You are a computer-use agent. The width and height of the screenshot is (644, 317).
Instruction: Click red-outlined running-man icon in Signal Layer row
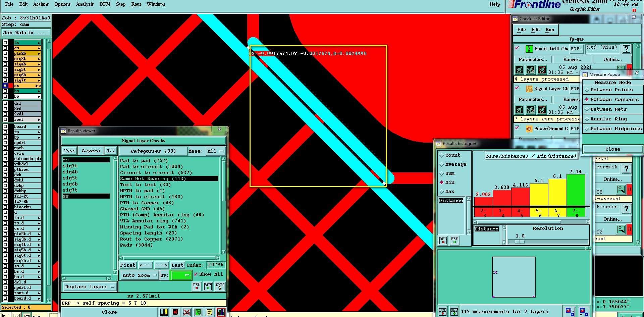[x=542, y=110]
